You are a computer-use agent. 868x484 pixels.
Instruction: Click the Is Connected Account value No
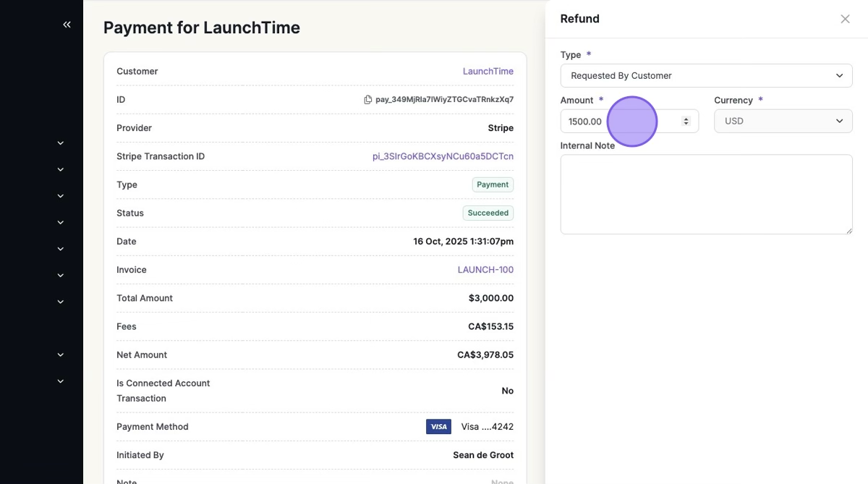click(508, 391)
